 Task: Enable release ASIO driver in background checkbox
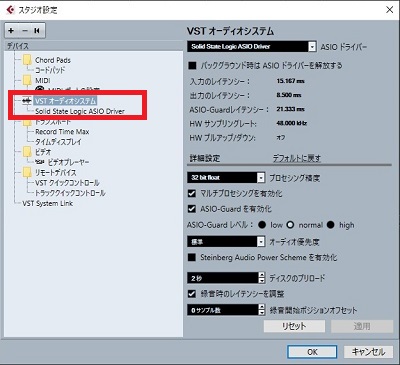[192, 65]
